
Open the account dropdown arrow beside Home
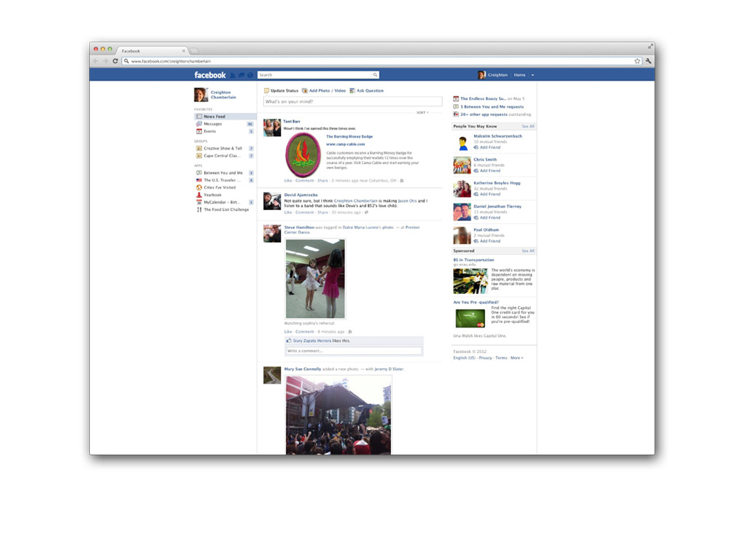click(x=533, y=75)
